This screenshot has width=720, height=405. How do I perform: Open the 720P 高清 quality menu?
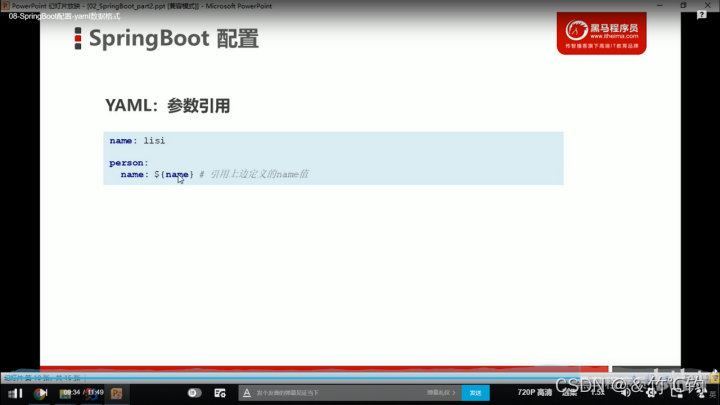tap(534, 392)
